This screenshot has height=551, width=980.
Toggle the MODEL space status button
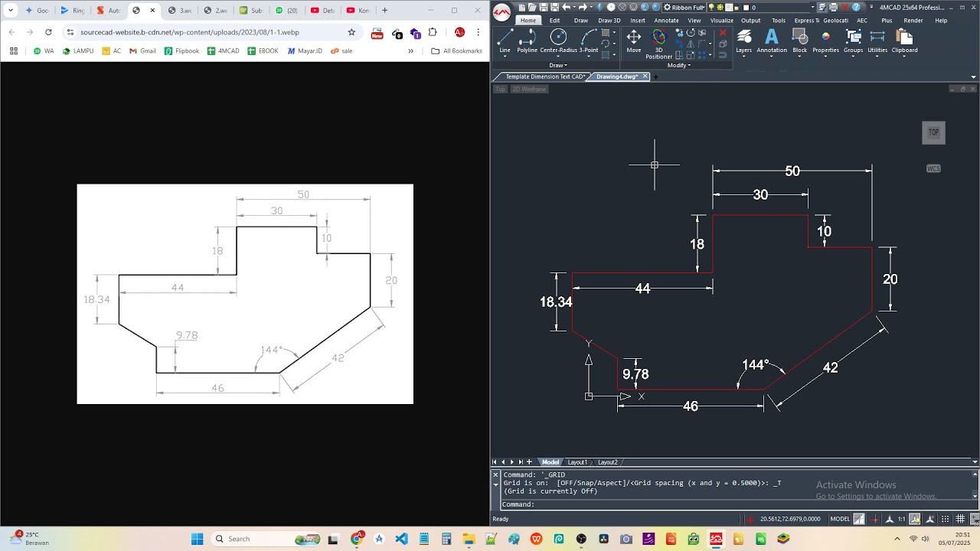840,519
